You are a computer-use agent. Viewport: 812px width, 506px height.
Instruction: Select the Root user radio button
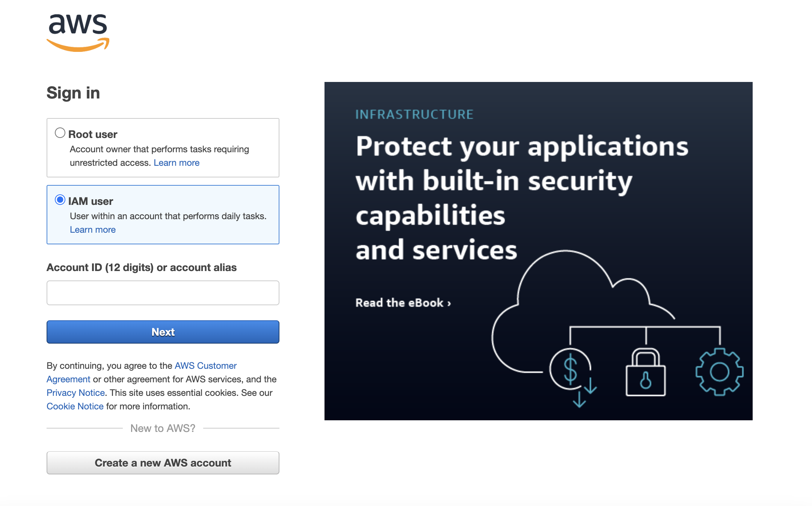pos(60,133)
